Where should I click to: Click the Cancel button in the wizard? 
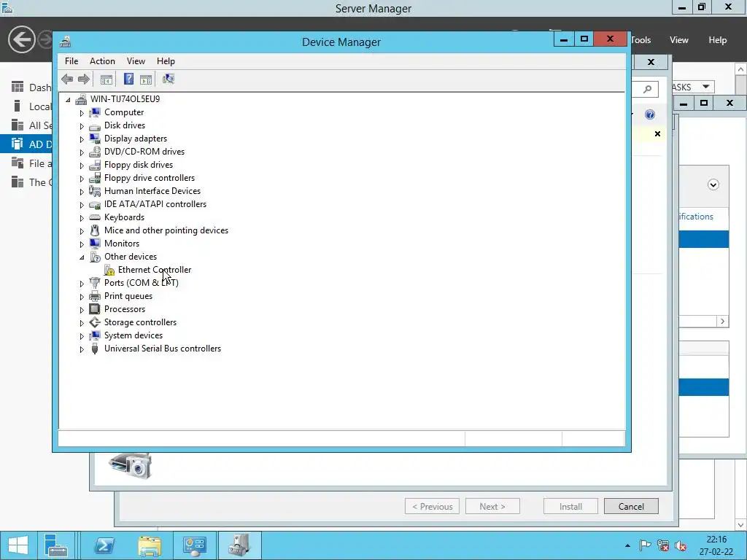point(631,506)
